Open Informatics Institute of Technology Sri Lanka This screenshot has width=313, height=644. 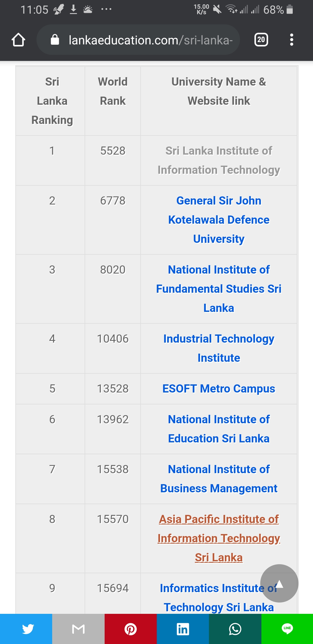pyautogui.click(x=219, y=598)
